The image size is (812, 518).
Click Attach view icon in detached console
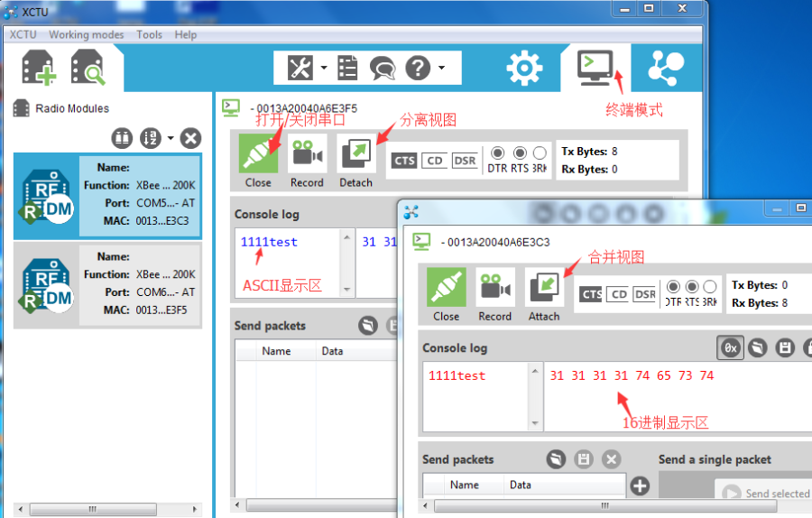(544, 287)
